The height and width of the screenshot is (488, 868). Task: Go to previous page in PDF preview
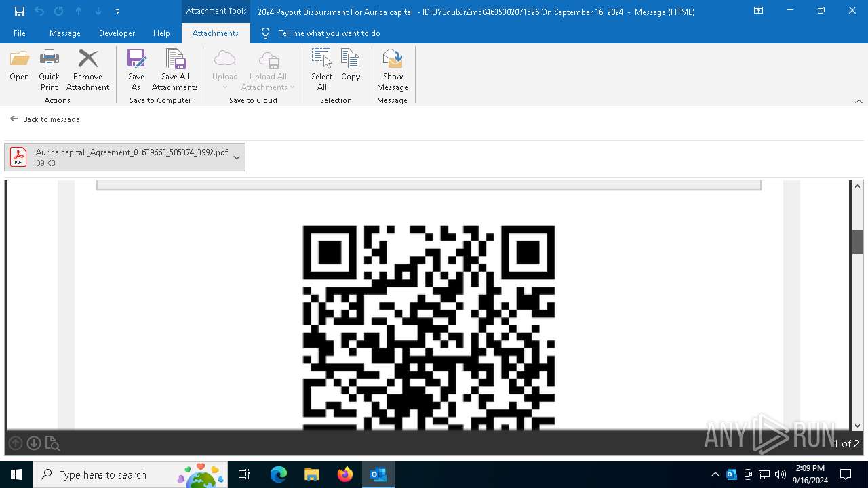[x=16, y=443]
